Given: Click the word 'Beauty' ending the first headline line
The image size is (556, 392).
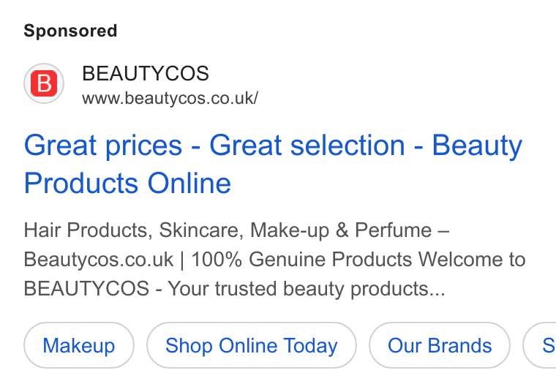Looking at the screenshot, I should click(x=477, y=146).
